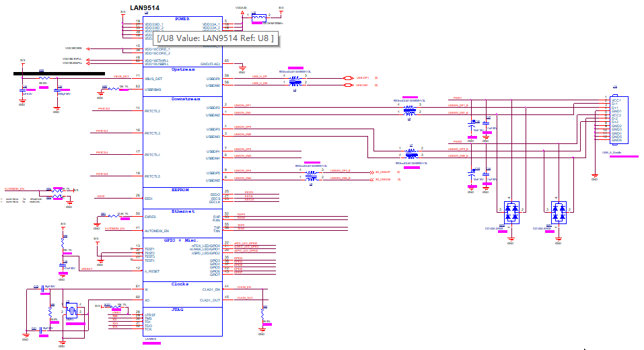Viewport: 644px width, 350px height.
Task: Select the EEPROM section header
Action: click(x=180, y=190)
